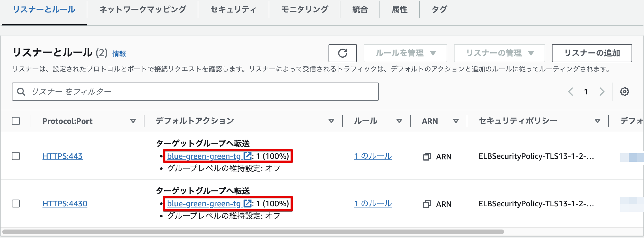Viewport: 644px width, 238px height.
Task: Click グループレベルの維持設定: オフ in HTTPS:4430 row
Action: click(224, 216)
